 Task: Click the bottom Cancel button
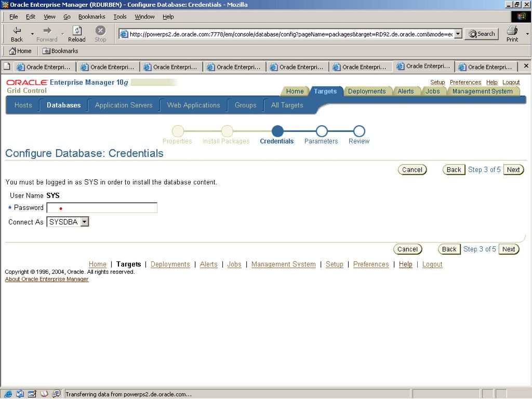tap(407, 249)
